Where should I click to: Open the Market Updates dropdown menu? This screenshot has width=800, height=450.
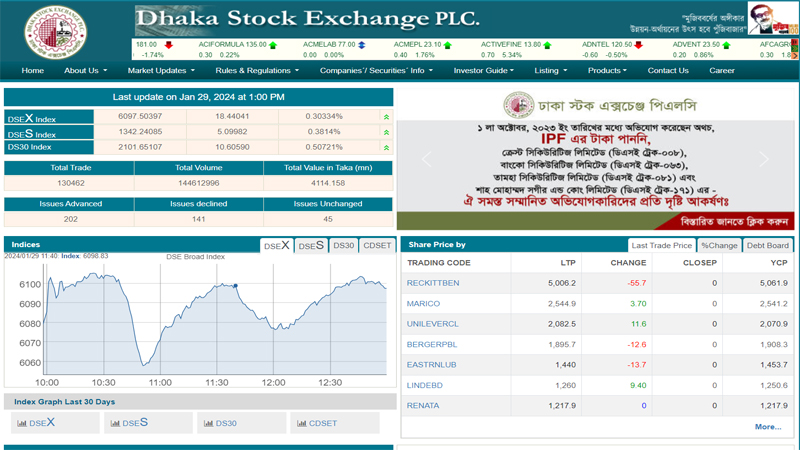pos(161,71)
